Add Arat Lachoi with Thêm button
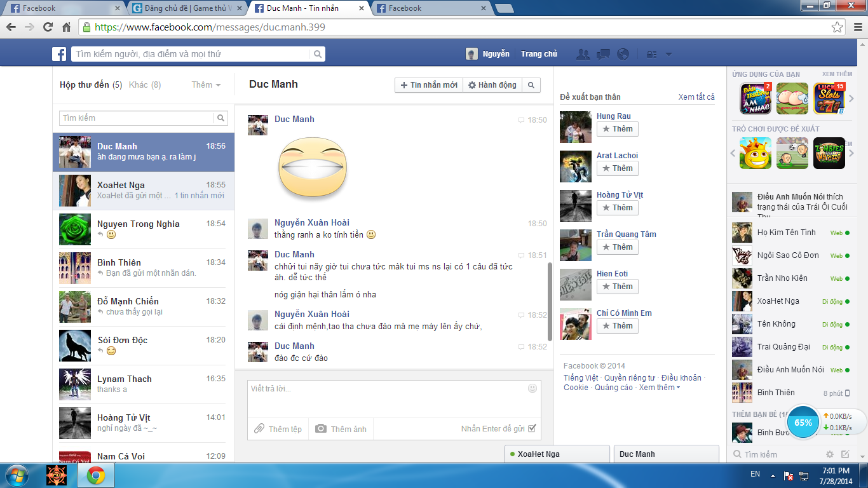This screenshot has width=868, height=488. [x=617, y=168]
